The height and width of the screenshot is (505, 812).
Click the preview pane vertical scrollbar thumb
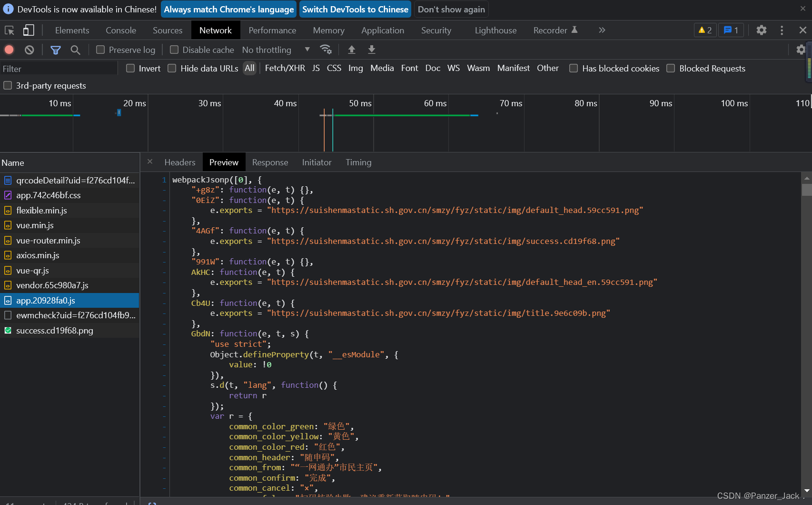(806, 190)
